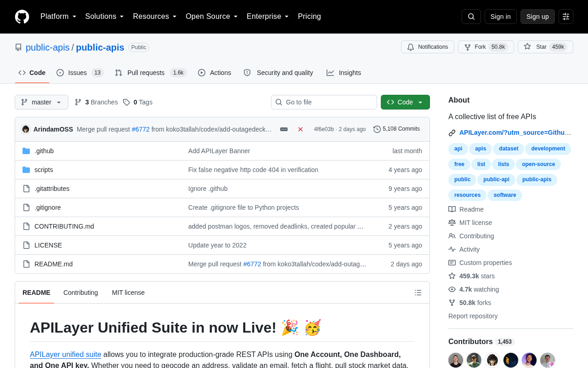Open the APILayer unified suite link
The image size is (588, 368).
pos(66,354)
